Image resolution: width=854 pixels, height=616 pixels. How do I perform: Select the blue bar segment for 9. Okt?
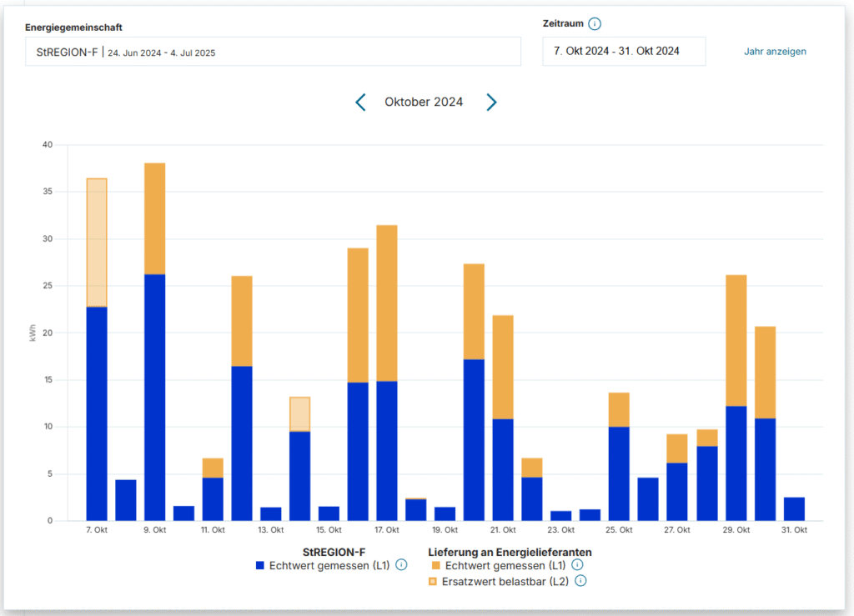(x=154, y=396)
